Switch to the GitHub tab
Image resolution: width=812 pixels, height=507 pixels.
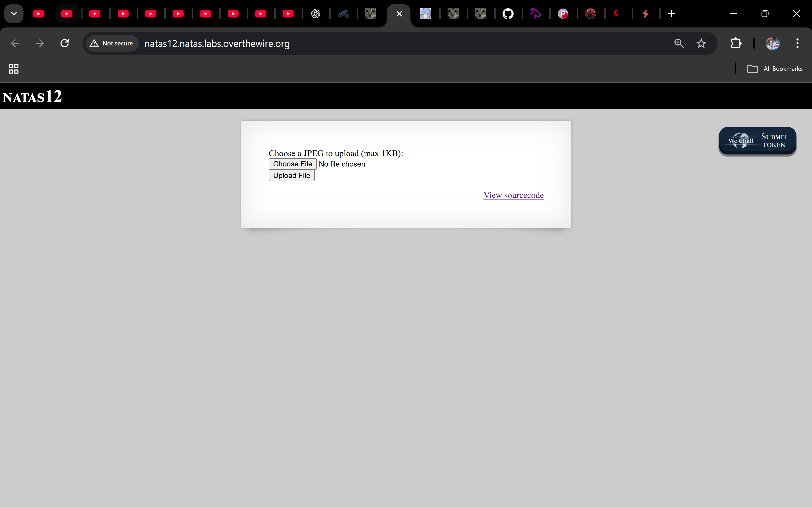coord(508,14)
